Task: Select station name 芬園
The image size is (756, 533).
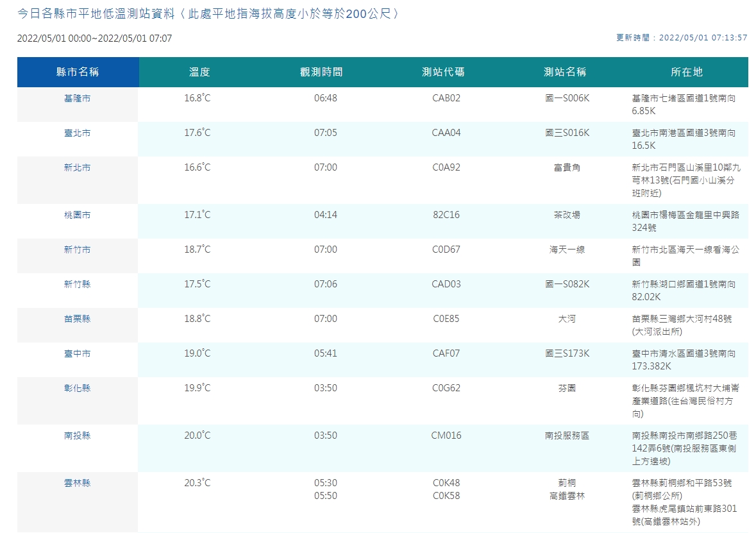Action: (x=567, y=389)
